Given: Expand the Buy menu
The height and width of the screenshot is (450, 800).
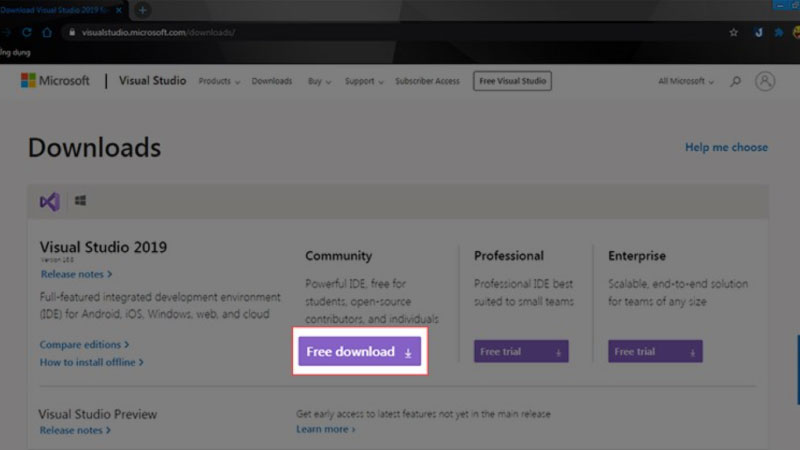Looking at the screenshot, I should [319, 81].
